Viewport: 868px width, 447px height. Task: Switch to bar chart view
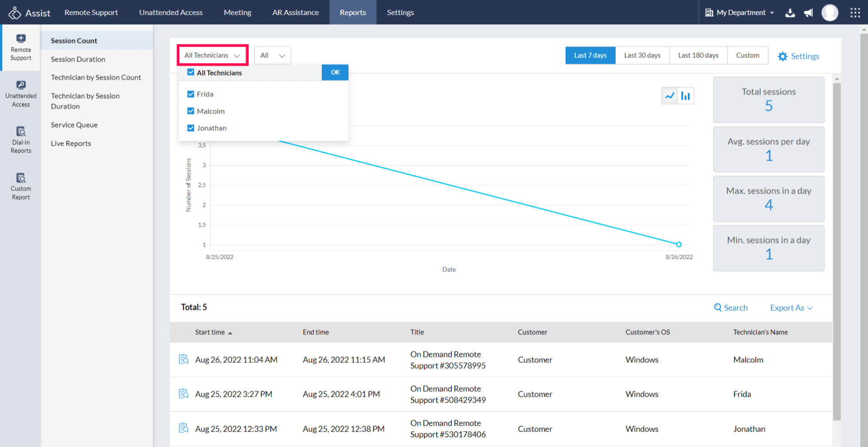[x=686, y=96]
